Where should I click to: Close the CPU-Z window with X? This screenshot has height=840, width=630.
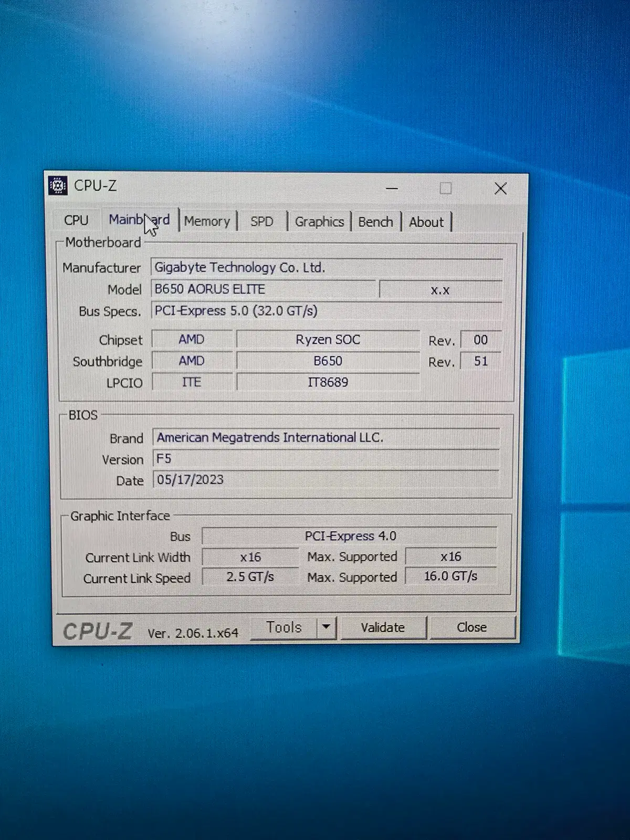coord(500,188)
